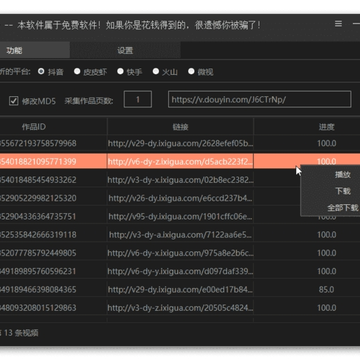Click 播放 in the context menu
360x360 pixels.
pyautogui.click(x=343, y=175)
